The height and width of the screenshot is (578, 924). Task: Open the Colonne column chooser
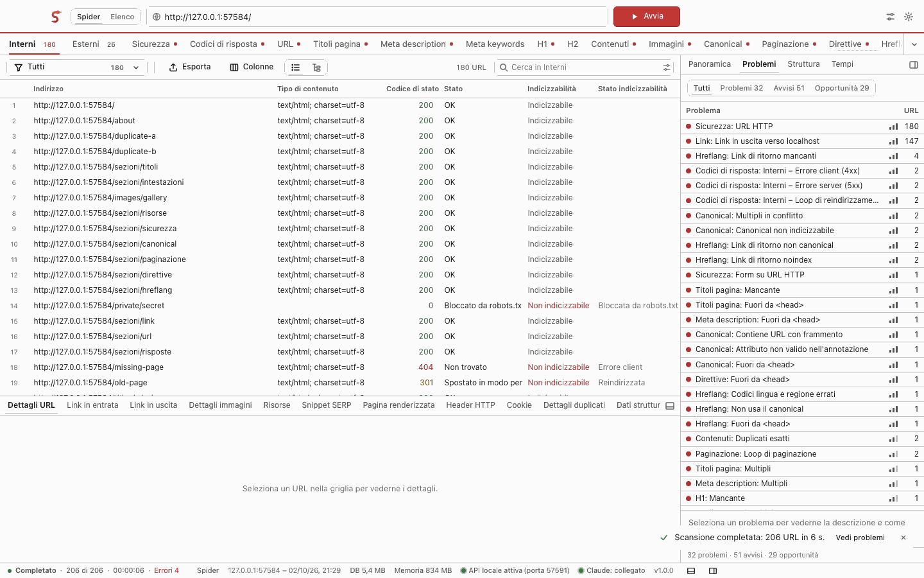(252, 67)
